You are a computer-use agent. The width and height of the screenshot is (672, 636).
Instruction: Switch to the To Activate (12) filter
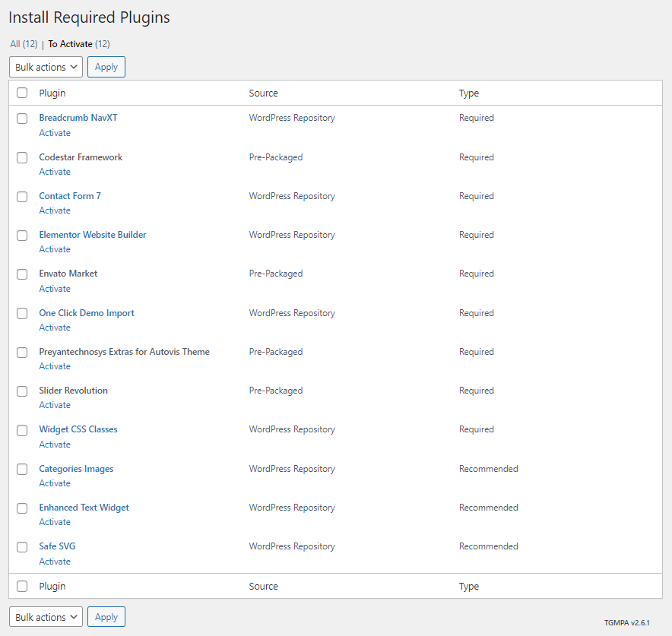[79, 43]
